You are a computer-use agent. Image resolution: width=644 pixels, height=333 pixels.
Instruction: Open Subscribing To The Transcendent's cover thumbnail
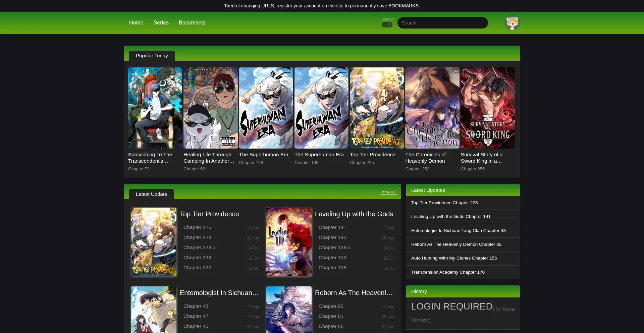(155, 108)
